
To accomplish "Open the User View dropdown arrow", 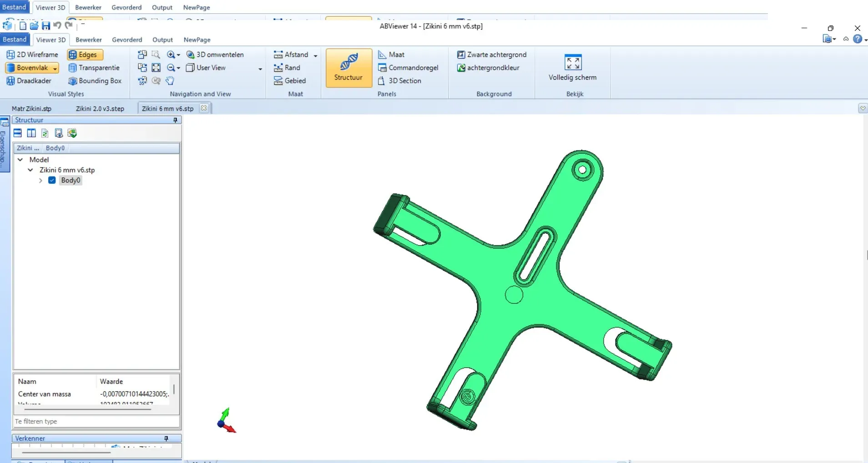I will point(260,69).
